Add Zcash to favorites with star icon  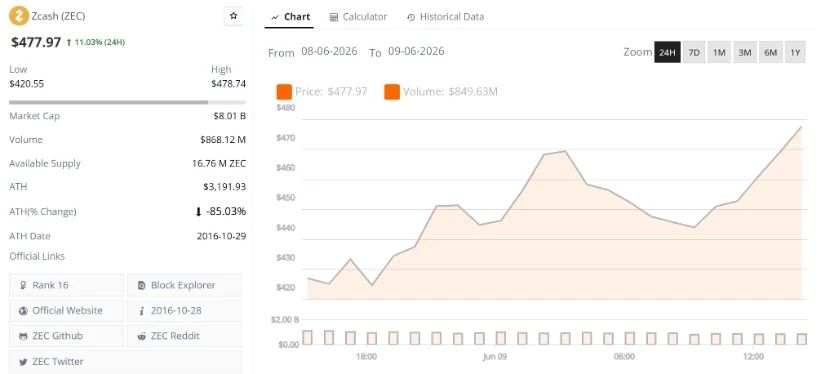234,16
